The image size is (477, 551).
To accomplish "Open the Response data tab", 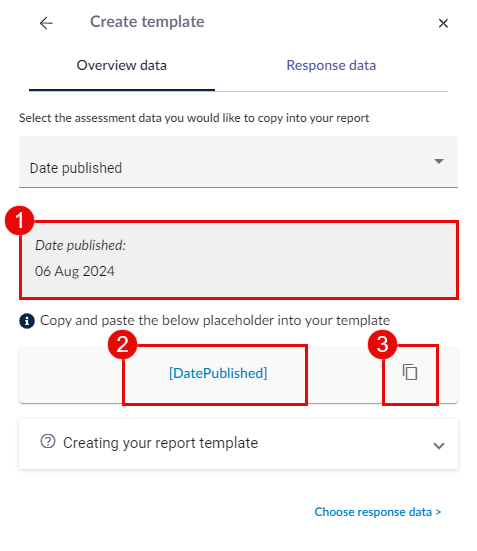I will tap(331, 65).
